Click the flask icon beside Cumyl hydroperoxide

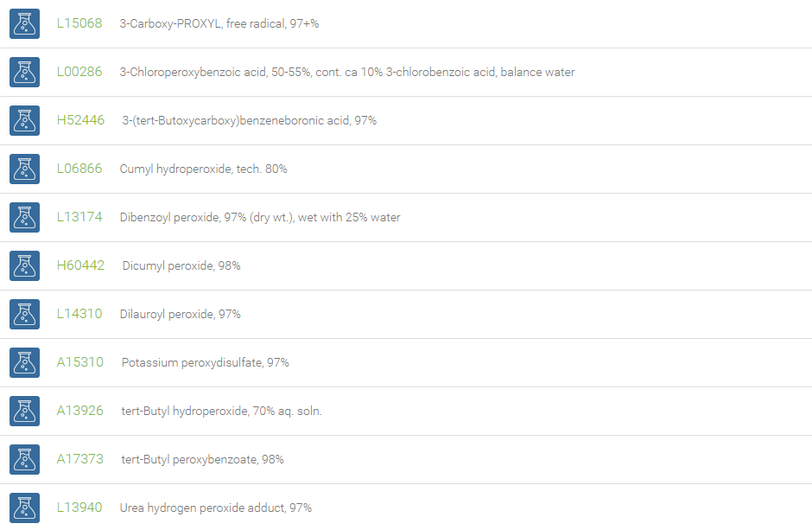pos(24,169)
